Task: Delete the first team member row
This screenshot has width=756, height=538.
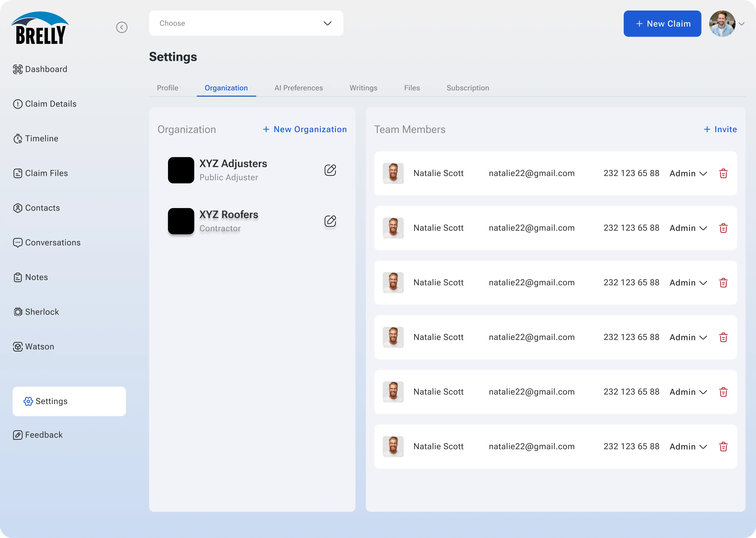Action: coord(723,174)
